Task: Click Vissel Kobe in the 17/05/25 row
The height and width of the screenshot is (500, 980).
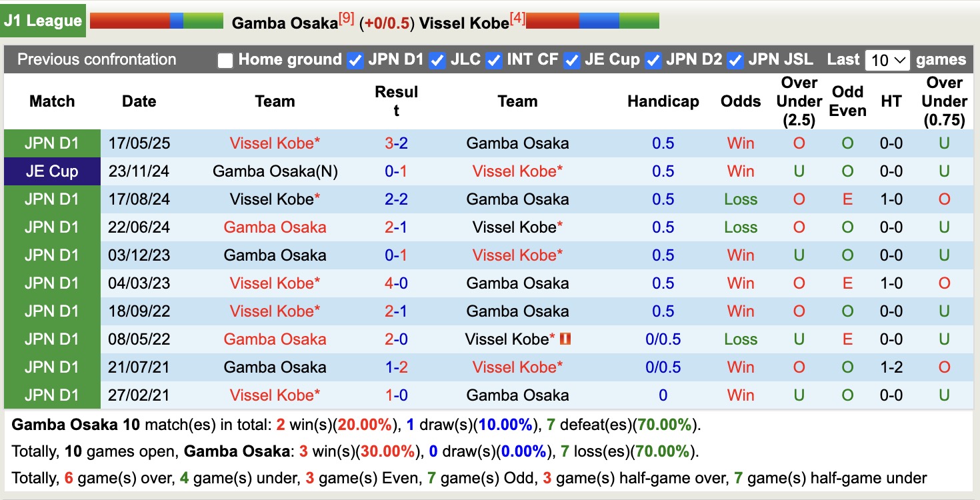Action: point(275,143)
